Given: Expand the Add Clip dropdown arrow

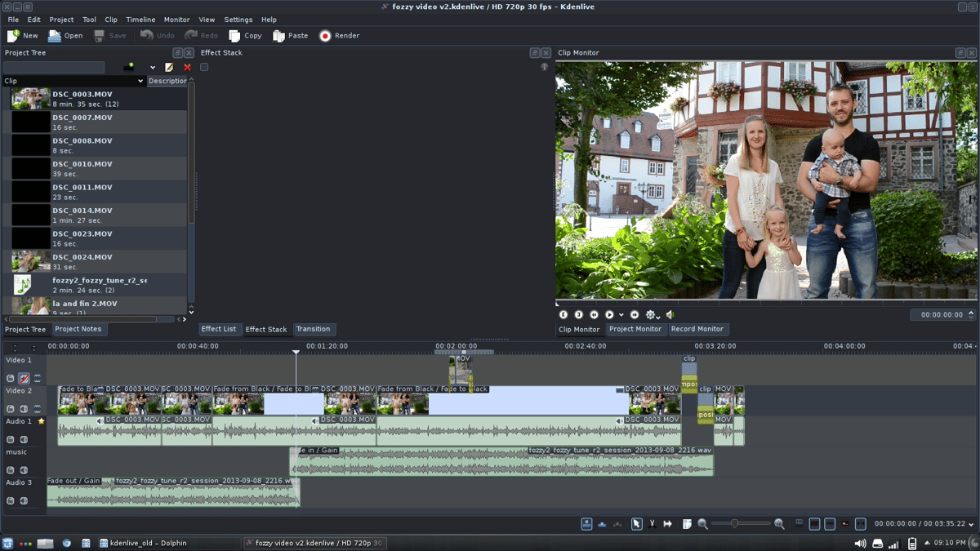Looking at the screenshot, I should [152, 68].
